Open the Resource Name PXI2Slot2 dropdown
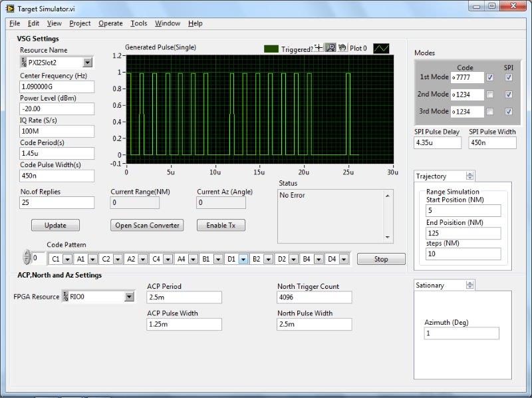Screen dimensions: 532x398 point(88,63)
